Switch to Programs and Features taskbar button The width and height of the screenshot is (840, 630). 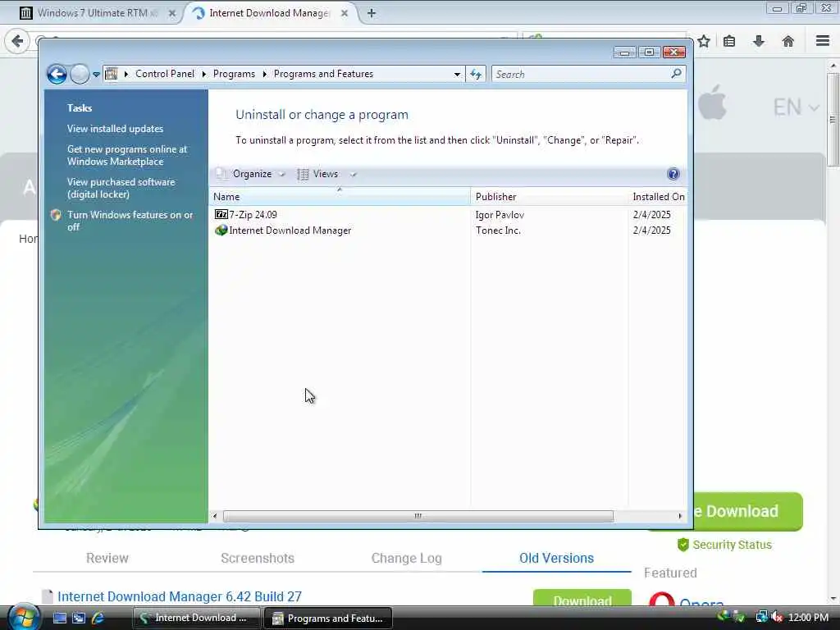tap(328, 618)
